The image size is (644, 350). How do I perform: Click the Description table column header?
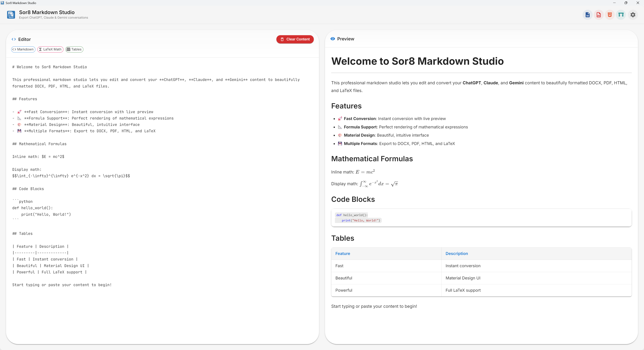click(x=457, y=254)
